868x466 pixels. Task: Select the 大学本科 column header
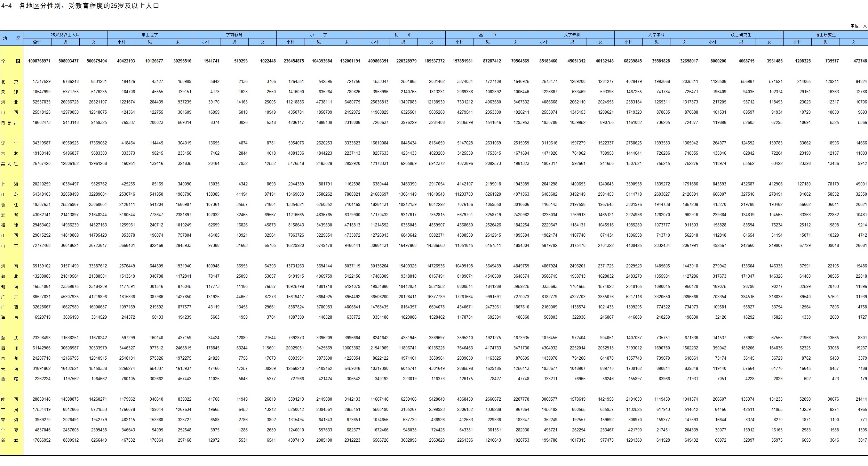tap(656, 35)
